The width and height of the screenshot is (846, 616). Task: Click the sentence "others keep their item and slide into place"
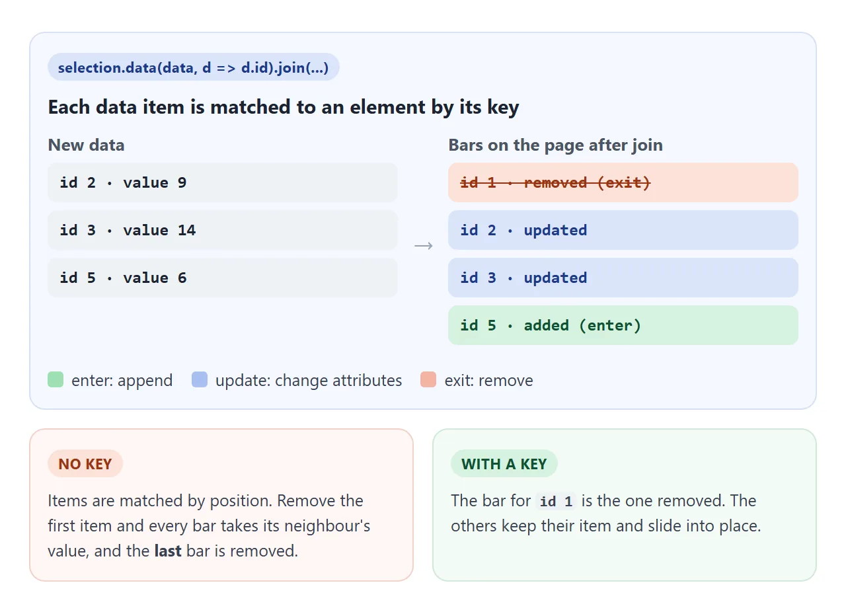click(x=606, y=526)
